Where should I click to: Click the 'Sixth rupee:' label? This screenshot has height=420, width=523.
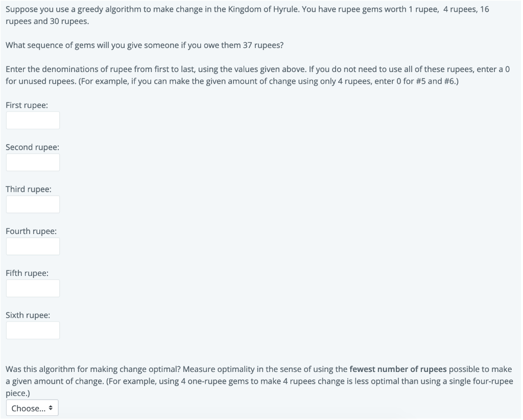coord(27,315)
